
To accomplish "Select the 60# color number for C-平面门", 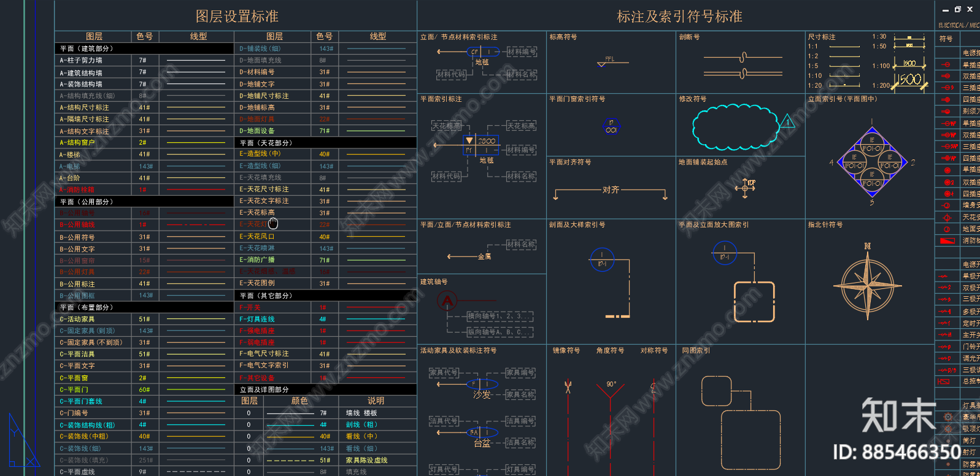I will click(144, 390).
